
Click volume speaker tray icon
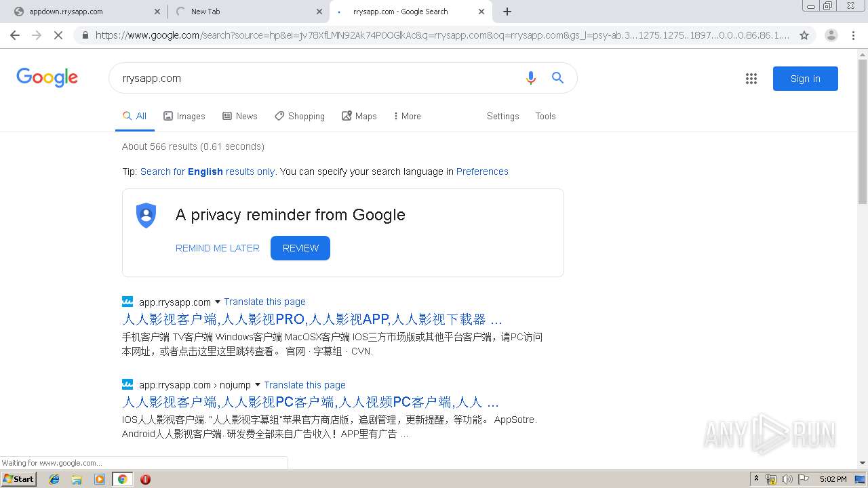(x=787, y=479)
